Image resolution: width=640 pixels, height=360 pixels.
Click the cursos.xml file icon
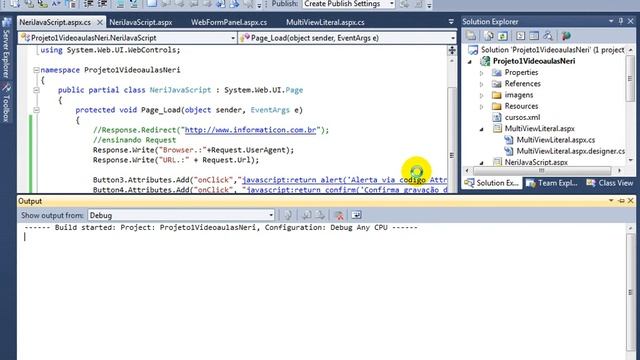(x=497, y=117)
